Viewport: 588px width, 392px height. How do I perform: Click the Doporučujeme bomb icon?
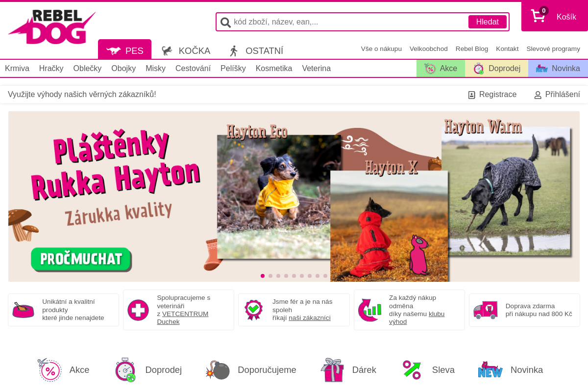[218, 370]
